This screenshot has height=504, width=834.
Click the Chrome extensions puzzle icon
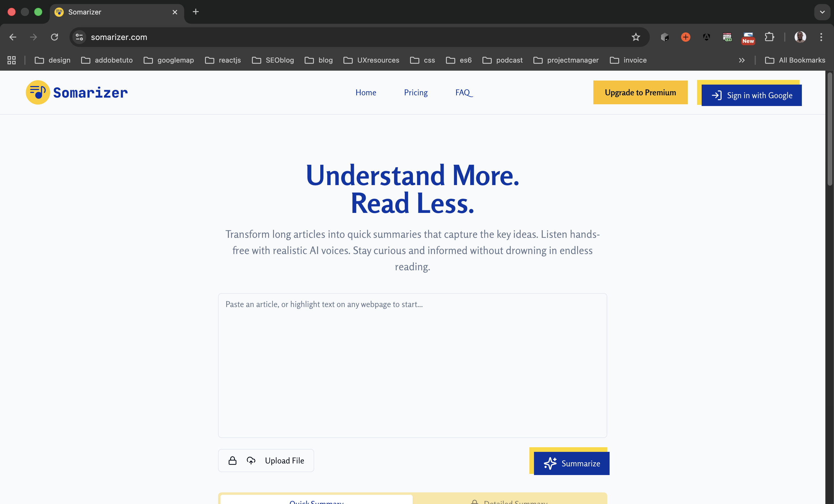(x=769, y=37)
